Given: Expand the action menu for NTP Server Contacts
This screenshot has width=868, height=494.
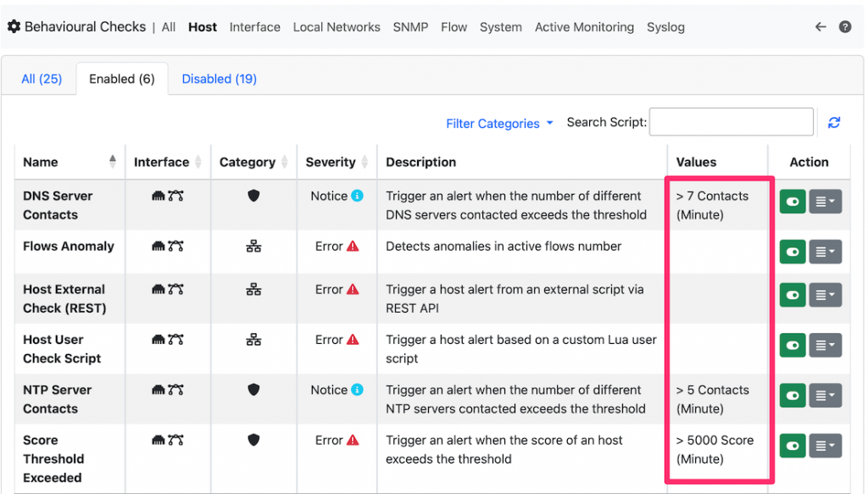Looking at the screenshot, I should point(825,396).
